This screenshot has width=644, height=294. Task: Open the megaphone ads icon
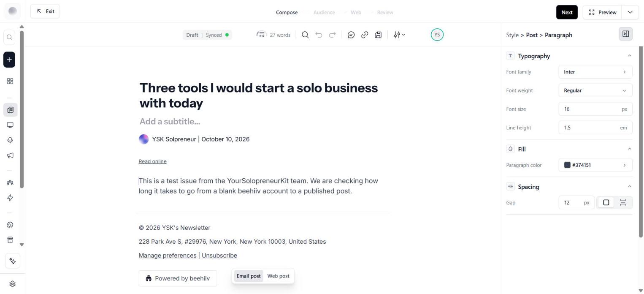(x=10, y=155)
